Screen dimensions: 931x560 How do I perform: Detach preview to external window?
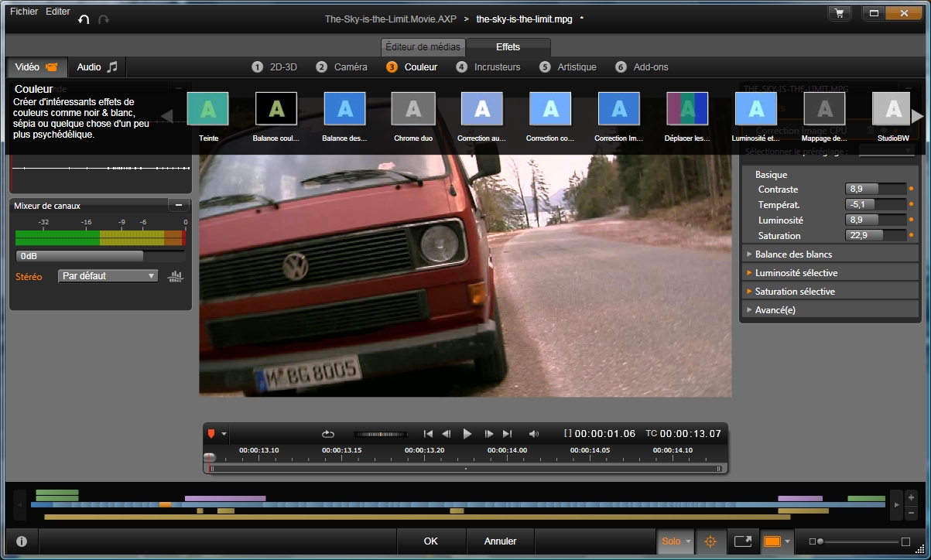743,541
